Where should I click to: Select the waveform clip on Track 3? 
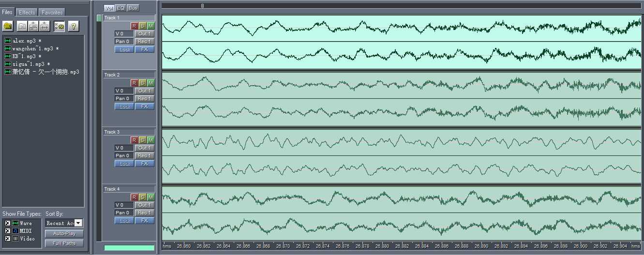point(402,156)
